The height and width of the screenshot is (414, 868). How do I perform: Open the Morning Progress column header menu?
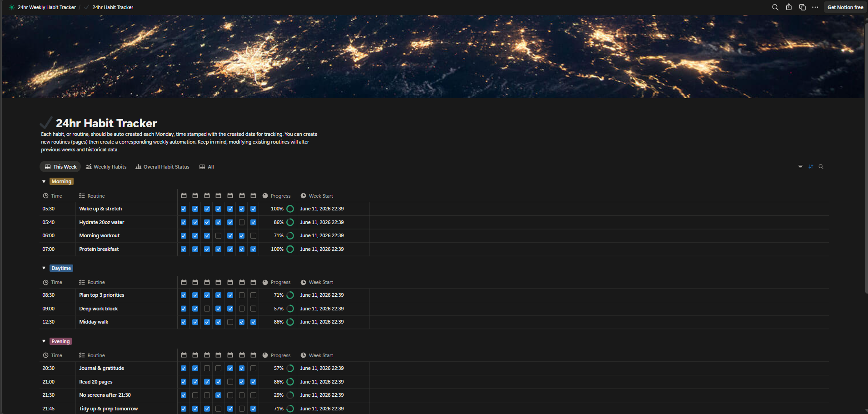point(278,196)
